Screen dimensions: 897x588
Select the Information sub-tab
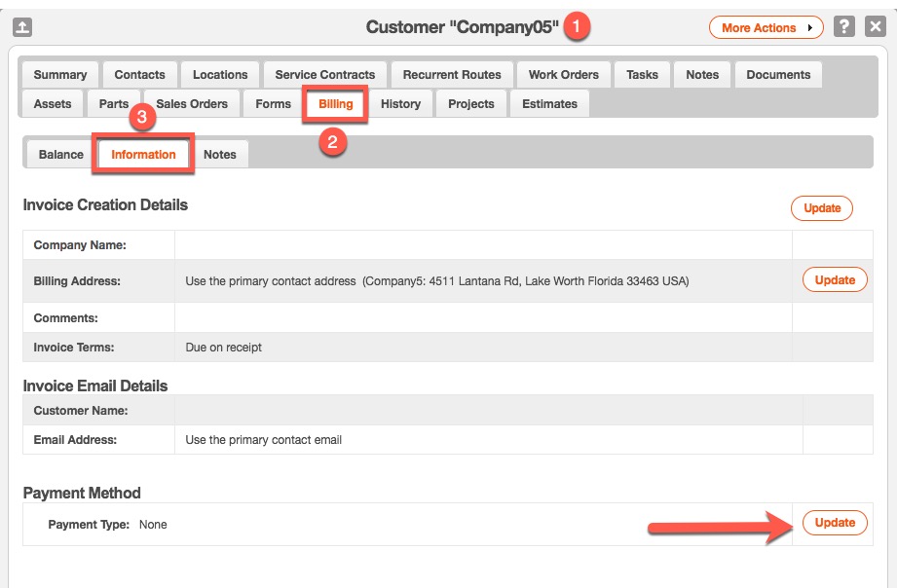click(143, 155)
